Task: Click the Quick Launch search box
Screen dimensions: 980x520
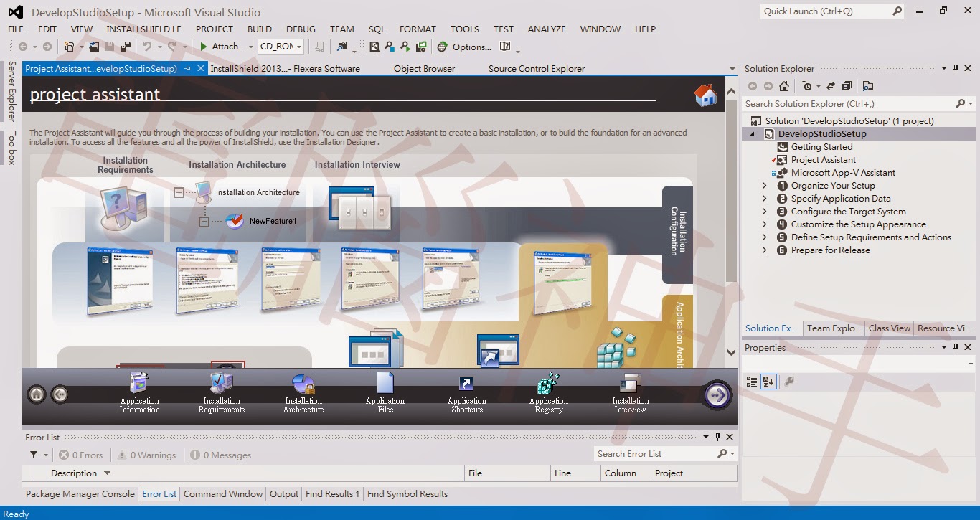Action: tap(832, 11)
